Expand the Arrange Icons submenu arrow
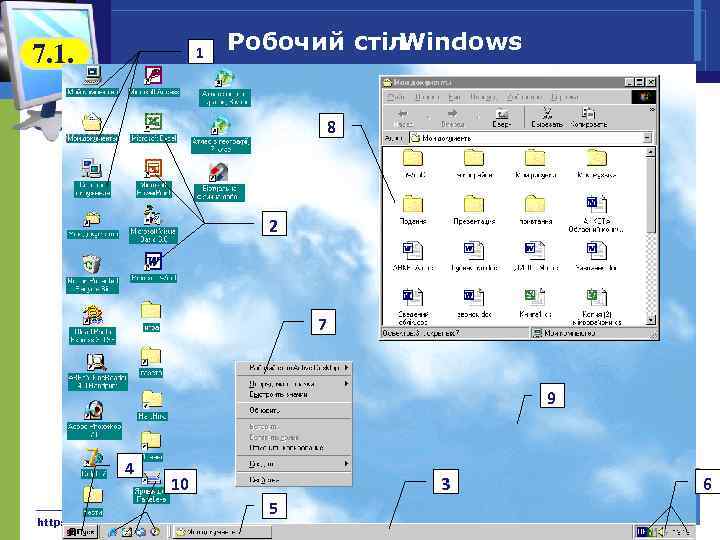Screen dimensions: 720x540 (346, 383)
